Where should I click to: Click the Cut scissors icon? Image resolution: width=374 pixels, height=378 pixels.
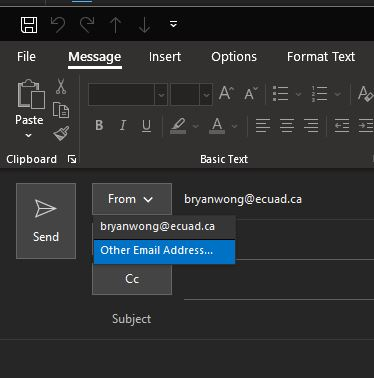(x=61, y=86)
